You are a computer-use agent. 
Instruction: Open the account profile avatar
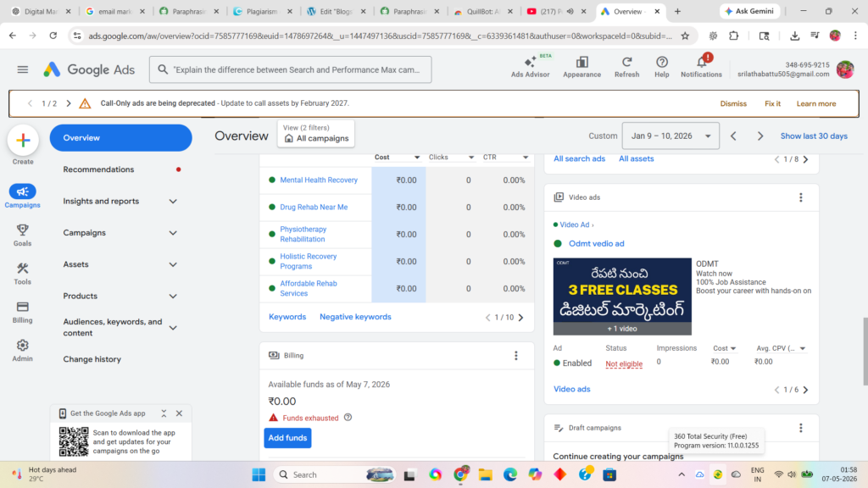tap(845, 69)
